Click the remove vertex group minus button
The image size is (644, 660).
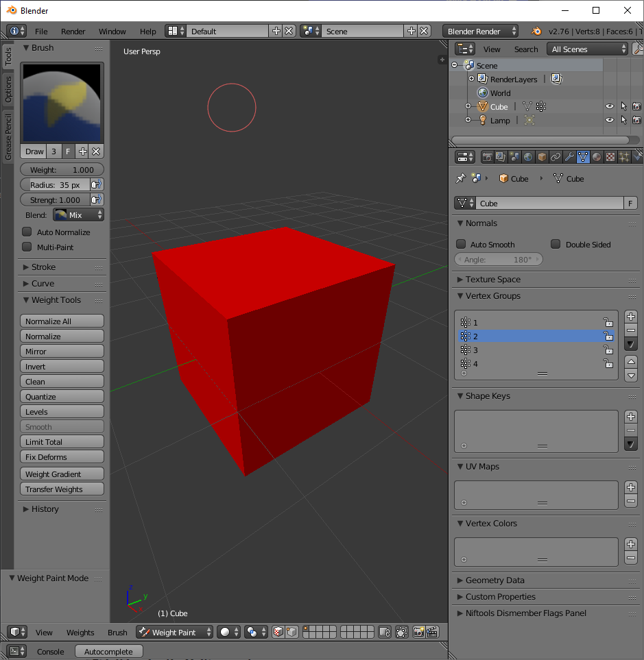(630, 330)
